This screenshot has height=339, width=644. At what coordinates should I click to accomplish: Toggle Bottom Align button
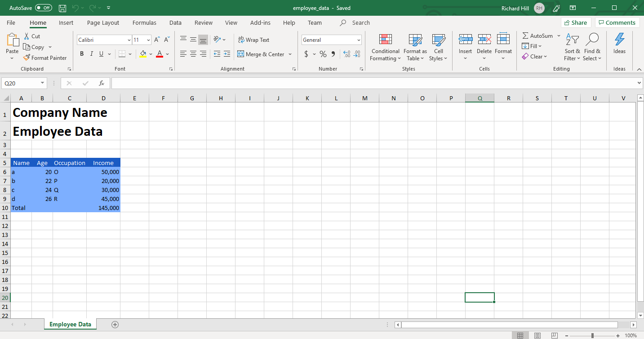tap(203, 40)
